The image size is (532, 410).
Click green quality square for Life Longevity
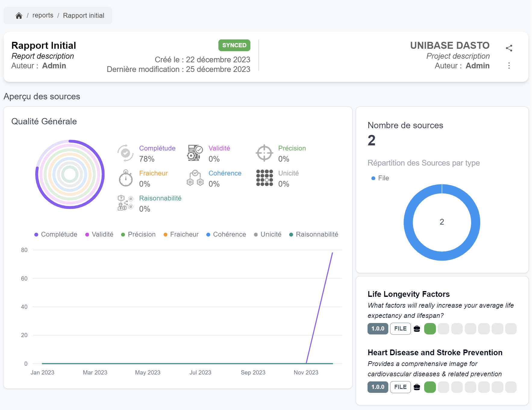430,329
